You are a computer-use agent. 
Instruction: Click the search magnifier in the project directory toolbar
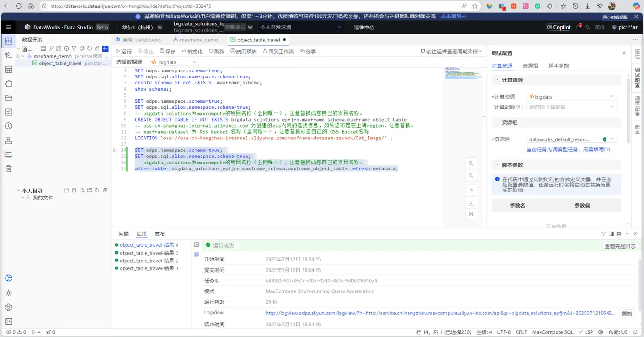[51, 48]
